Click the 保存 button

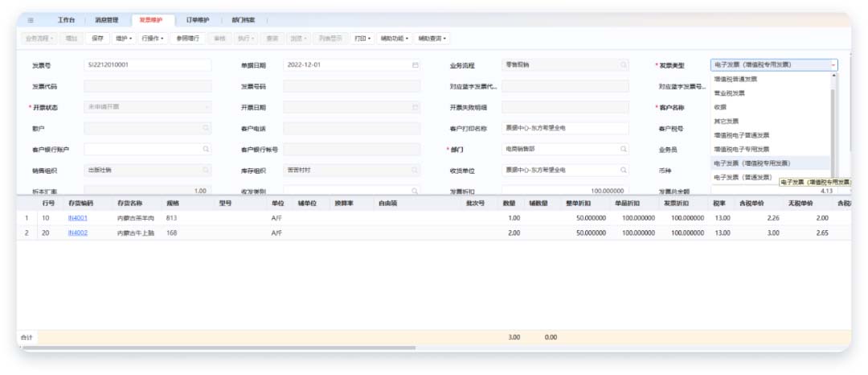tap(97, 39)
